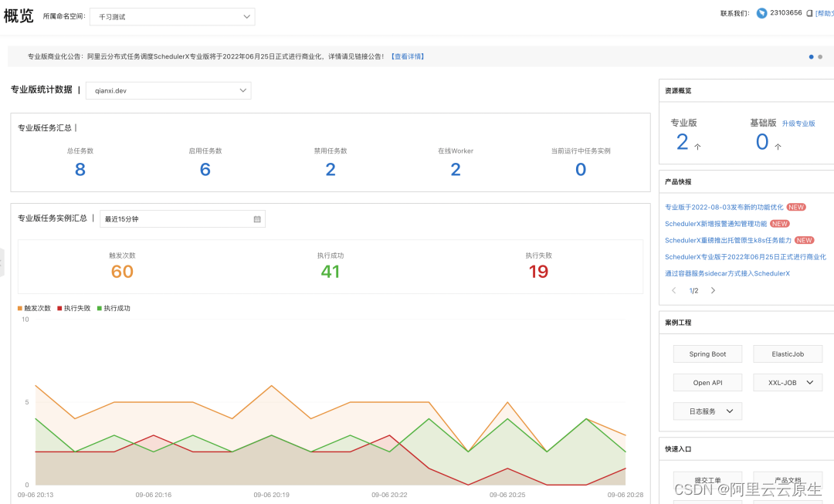Click the Spring Boot sample project button
Image resolution: width=834 pixels, height=504 pixels.
707,354
